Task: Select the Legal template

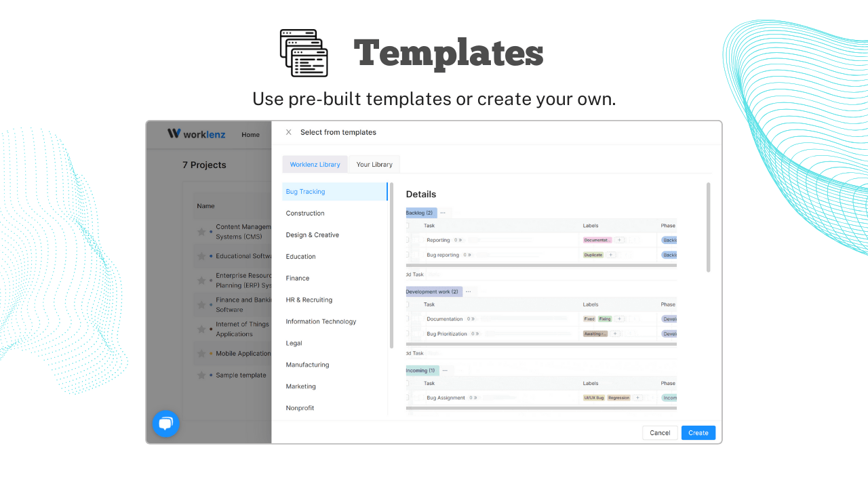Action: point(334,344)
